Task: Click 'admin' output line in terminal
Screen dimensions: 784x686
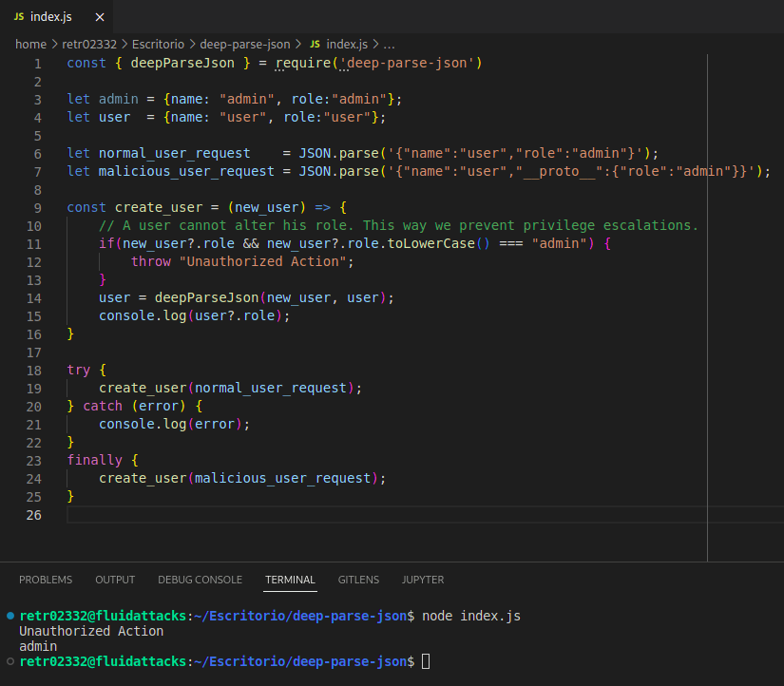Action: pyautogui.click(x=38, y=646)
